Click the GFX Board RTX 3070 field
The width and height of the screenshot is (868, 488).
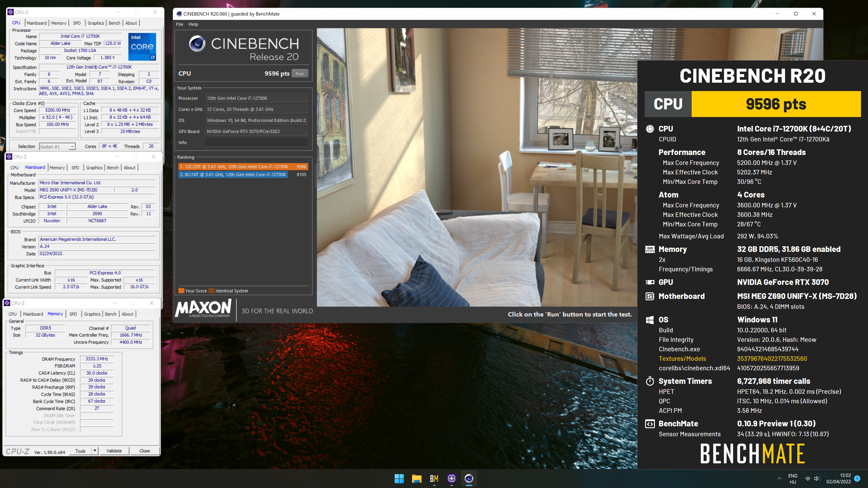pos(256,131)
